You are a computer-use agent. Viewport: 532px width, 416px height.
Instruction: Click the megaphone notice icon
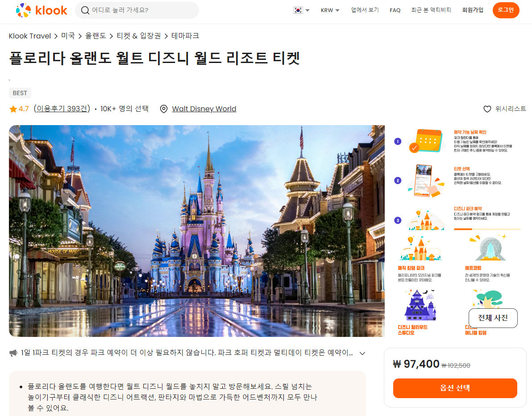coord(13,353)
